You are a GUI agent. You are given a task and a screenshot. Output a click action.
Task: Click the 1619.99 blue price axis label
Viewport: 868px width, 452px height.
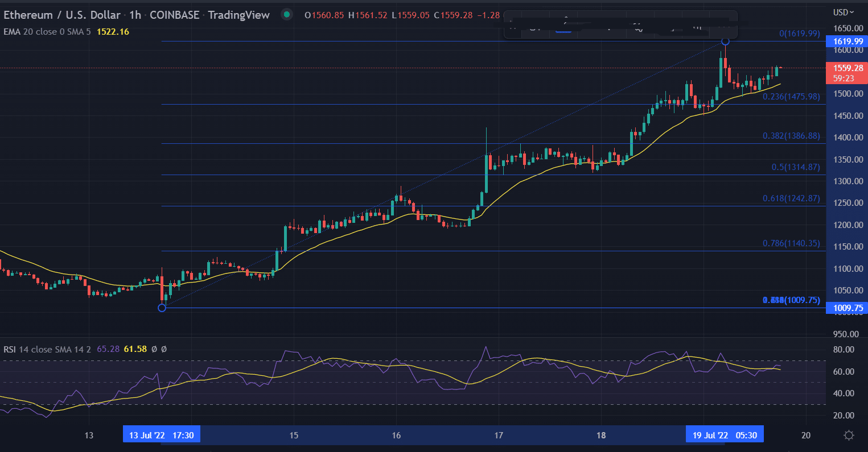click(x=848, y=41)
